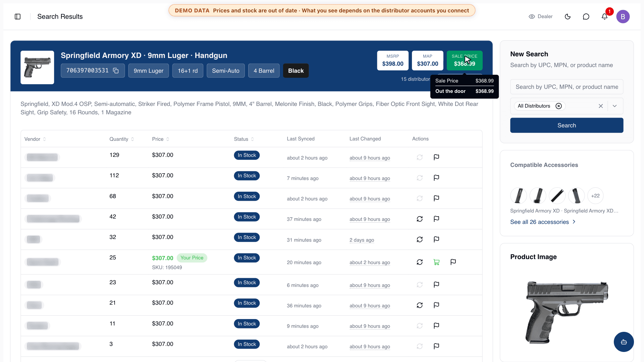Click the Search button

pyautogui.click(x=567, y=125)
